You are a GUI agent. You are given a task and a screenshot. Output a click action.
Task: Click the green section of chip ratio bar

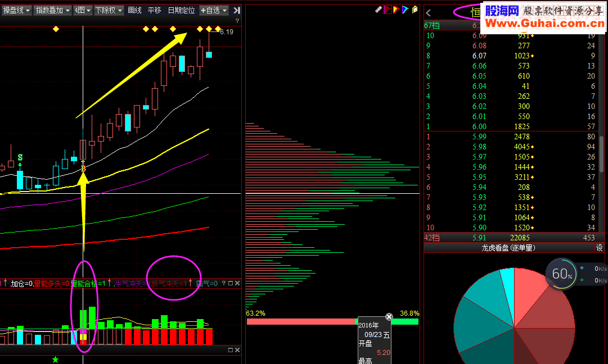tap(406, 321)
